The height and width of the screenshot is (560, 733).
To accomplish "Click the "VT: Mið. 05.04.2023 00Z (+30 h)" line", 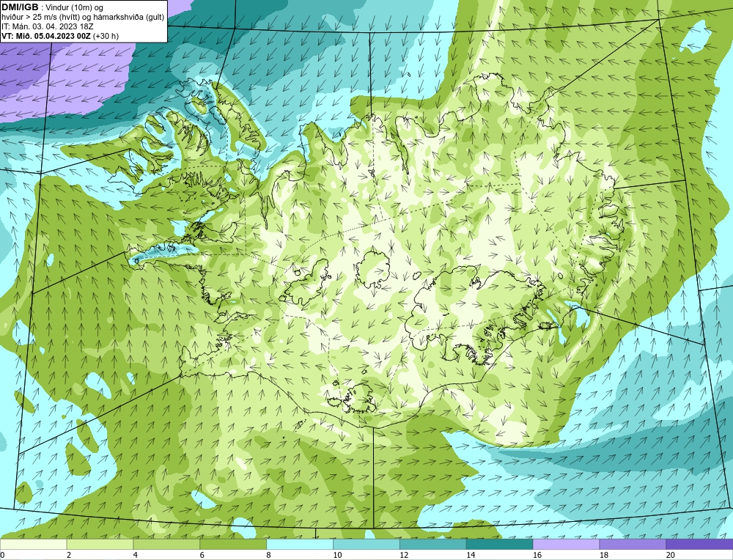I will tap(60, 36).
